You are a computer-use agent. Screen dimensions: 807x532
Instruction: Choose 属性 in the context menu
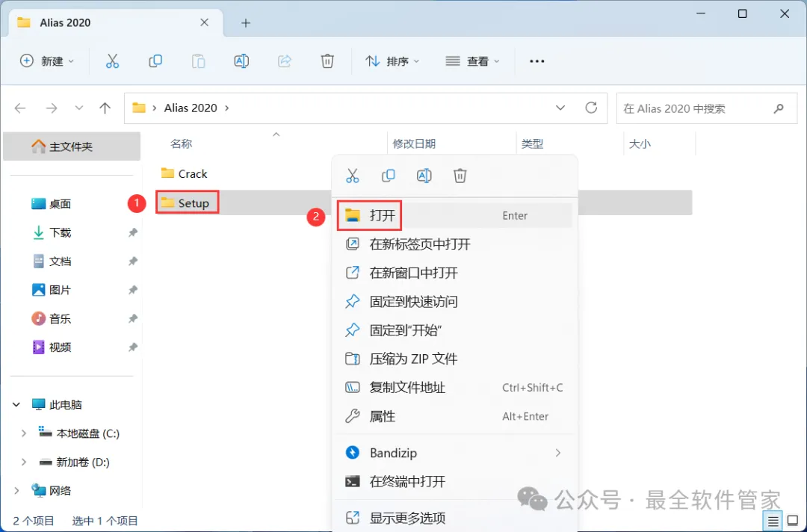pos(454,416)
